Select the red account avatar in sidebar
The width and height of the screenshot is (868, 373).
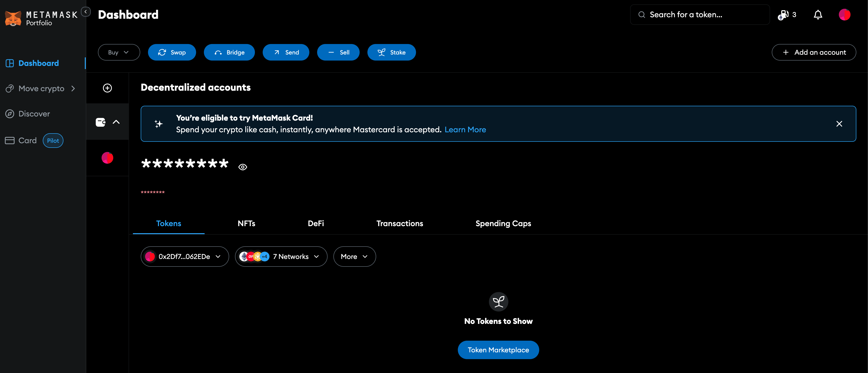coord(107,158)
